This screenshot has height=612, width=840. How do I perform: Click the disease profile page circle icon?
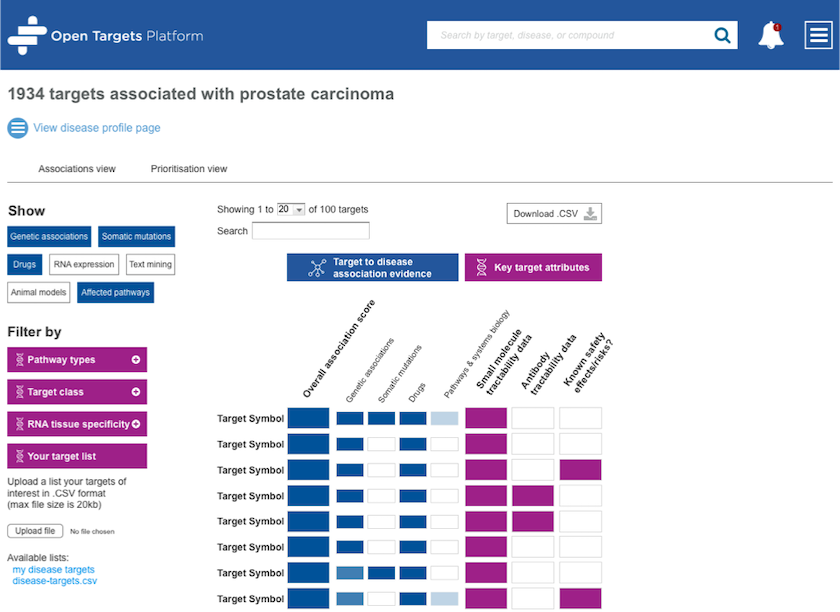(17, 128)
